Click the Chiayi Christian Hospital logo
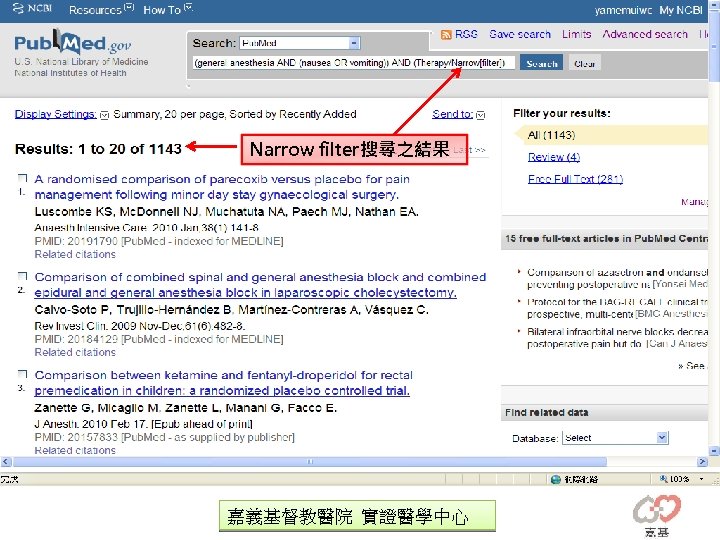Viewport: 720px width, 540px height. pos(657,515)
